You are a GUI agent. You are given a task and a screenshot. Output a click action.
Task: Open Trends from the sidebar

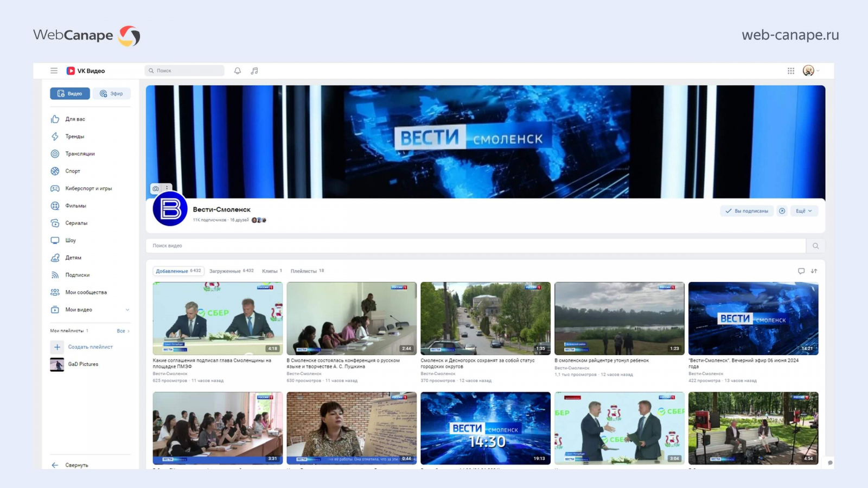click(x=74, y=137)
